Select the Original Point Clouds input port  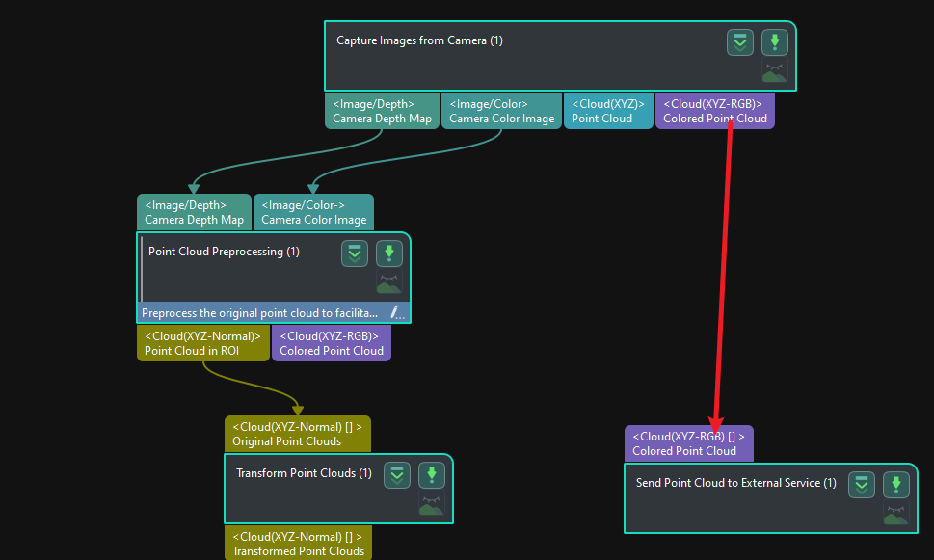click(298, 434)
